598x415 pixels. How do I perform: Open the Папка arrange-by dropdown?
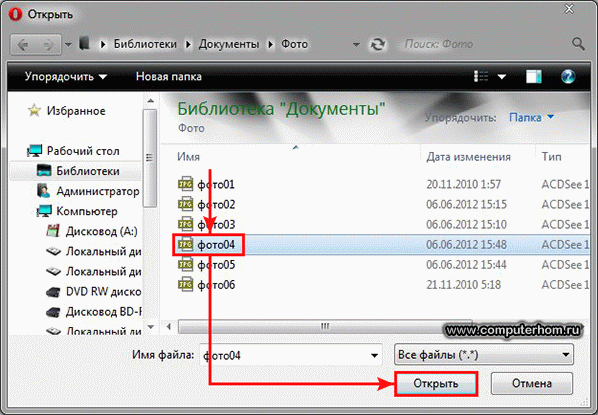531,117
